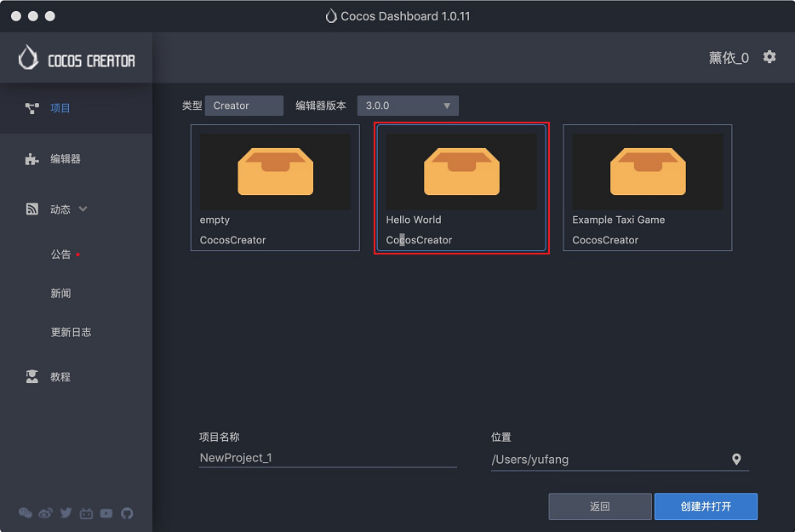
Task: Open the Bilibili channel icon
Action: pyautogui.click(x=86, y=513)
